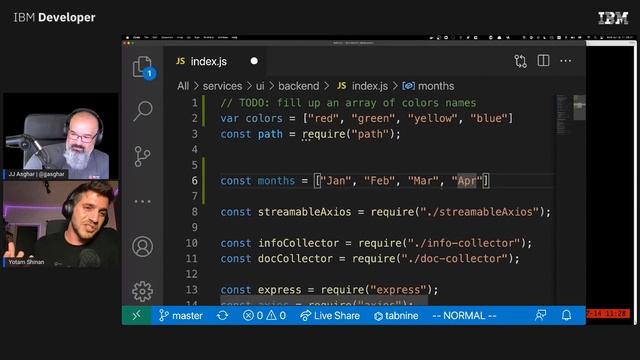
Task: Open the Search magnifier in activity bar
Action: (142, 111)
